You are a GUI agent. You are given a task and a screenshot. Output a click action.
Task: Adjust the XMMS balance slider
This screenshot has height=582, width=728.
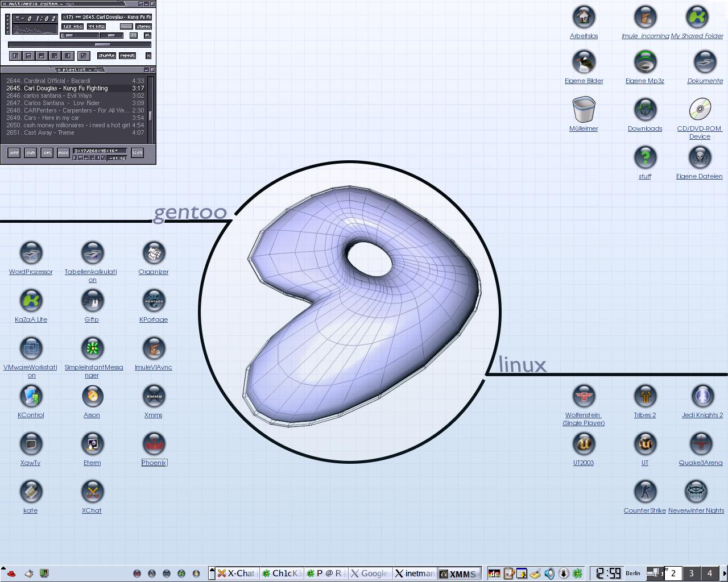(x=112, y=35)
